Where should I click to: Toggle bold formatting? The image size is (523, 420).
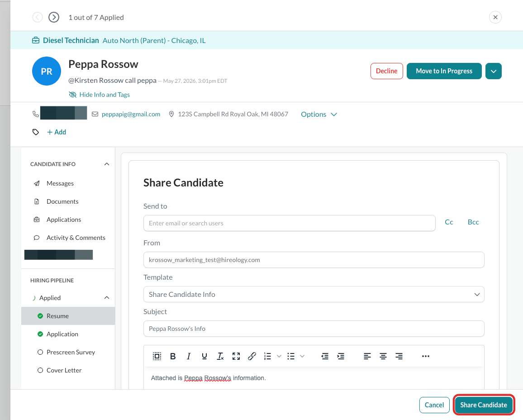pos(173,356)
